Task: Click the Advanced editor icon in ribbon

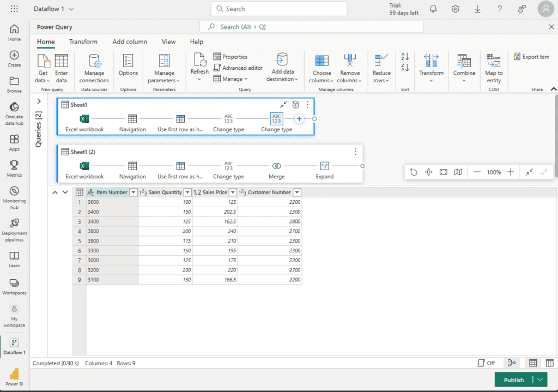Action: [217, 68]
